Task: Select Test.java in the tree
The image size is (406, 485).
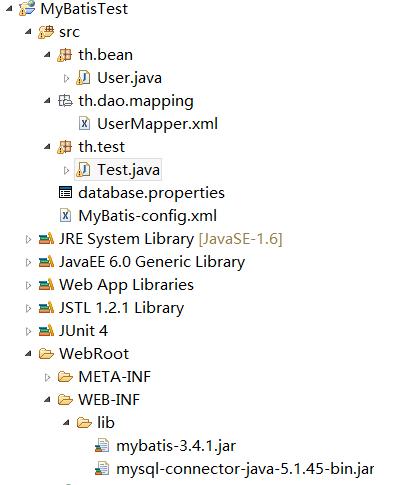Action: 129,170
